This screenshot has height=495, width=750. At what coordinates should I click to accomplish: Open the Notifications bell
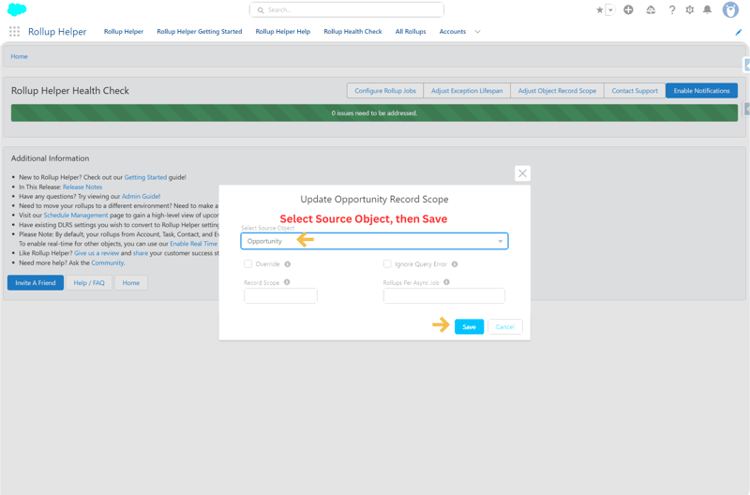(707, 10)
